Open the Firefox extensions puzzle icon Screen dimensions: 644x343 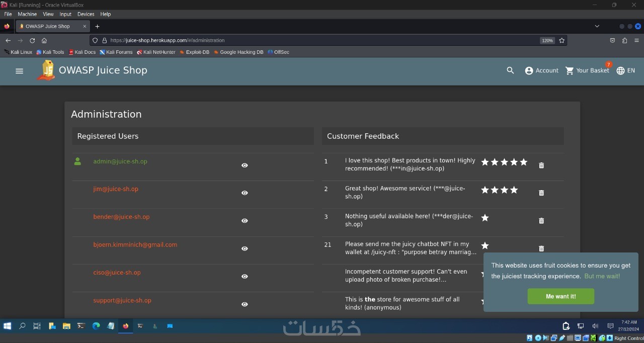(624, 40)
